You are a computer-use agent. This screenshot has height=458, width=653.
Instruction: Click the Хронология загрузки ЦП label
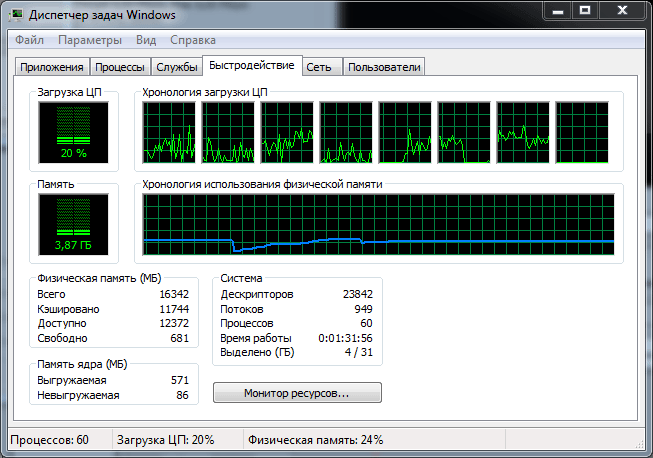tap(205, 92)
